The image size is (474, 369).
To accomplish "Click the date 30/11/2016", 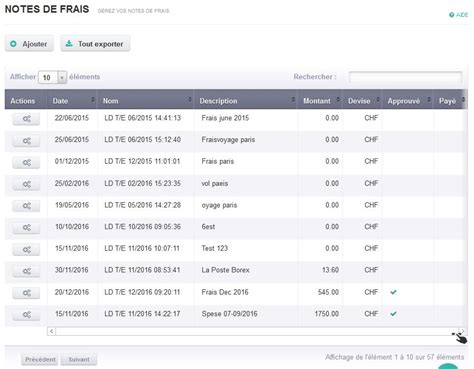I will point(71,270).
